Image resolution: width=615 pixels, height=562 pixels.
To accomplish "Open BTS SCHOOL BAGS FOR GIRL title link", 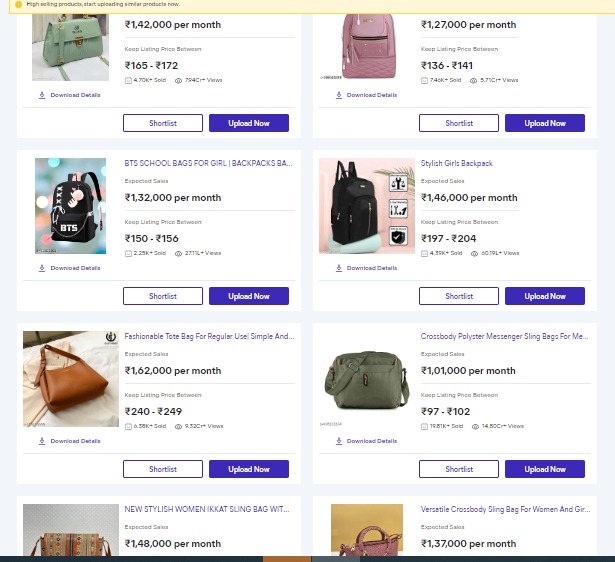I will (x=208, y=163).
